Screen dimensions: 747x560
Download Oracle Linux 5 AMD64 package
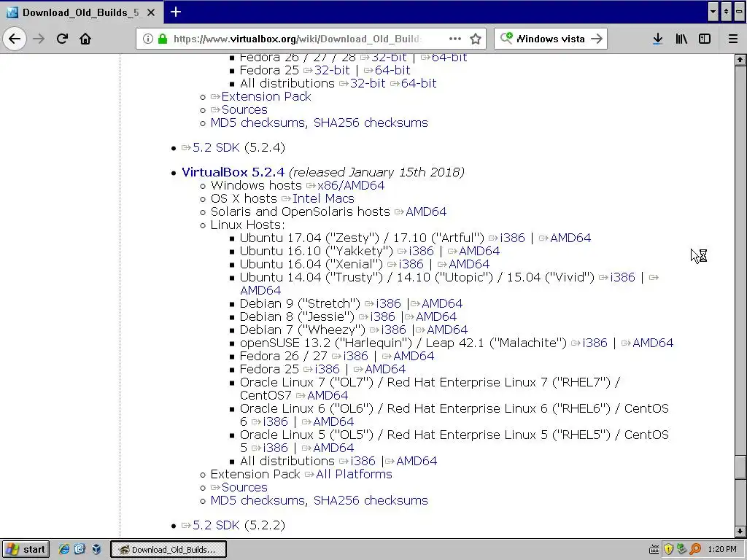click(333, 448)
